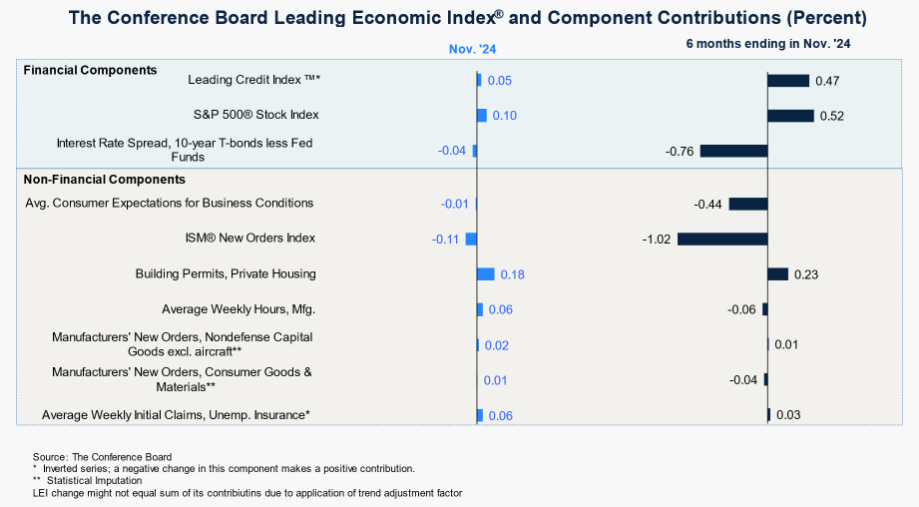Click the Nondefense Capital Goods orders label
Image resolution: width=919 pixels, height=507 pixels.
[182, 344]
